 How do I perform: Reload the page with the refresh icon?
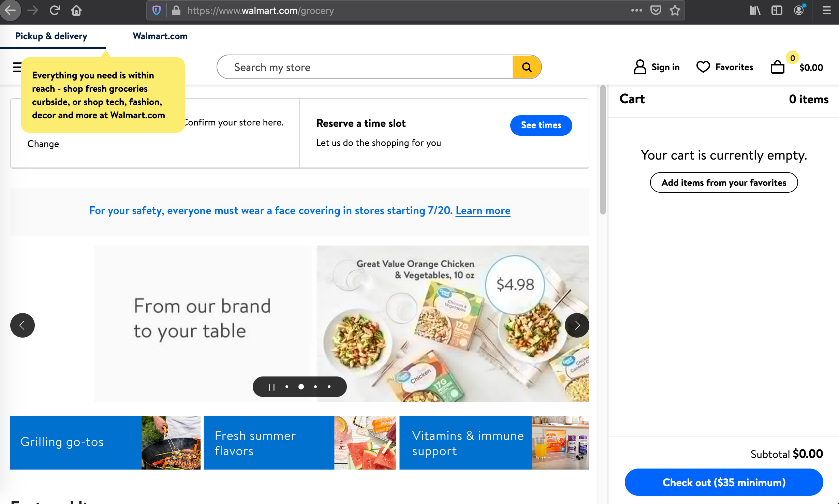coord(55,10)
